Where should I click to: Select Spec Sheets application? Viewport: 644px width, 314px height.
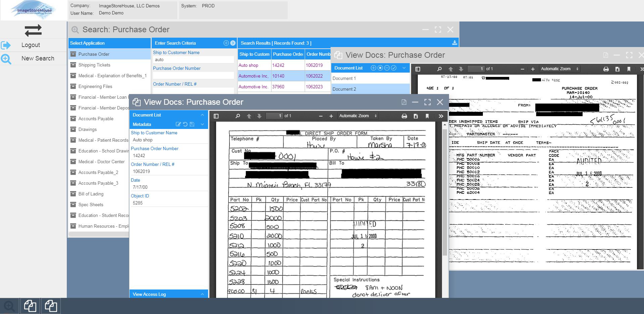coord(99,205)
